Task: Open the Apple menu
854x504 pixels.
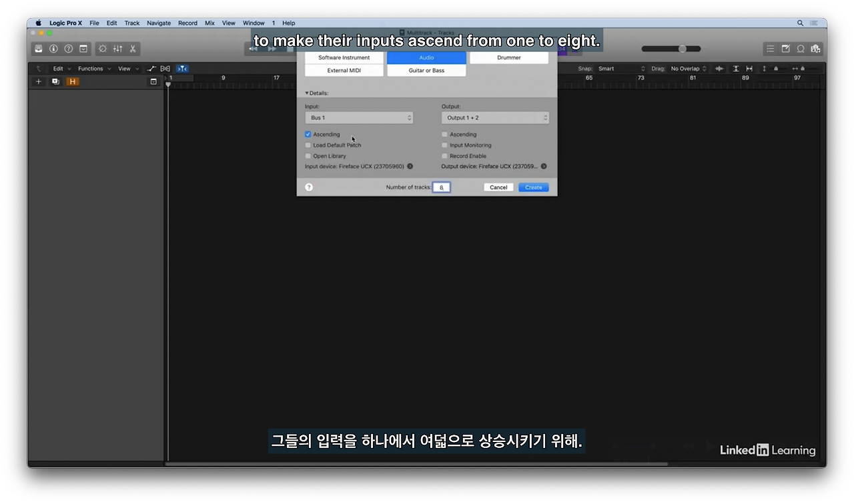Action: coord(38,23)
